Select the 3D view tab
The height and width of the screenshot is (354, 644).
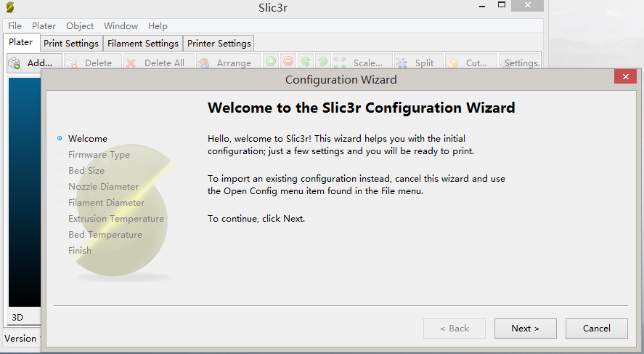coord(18,318)
